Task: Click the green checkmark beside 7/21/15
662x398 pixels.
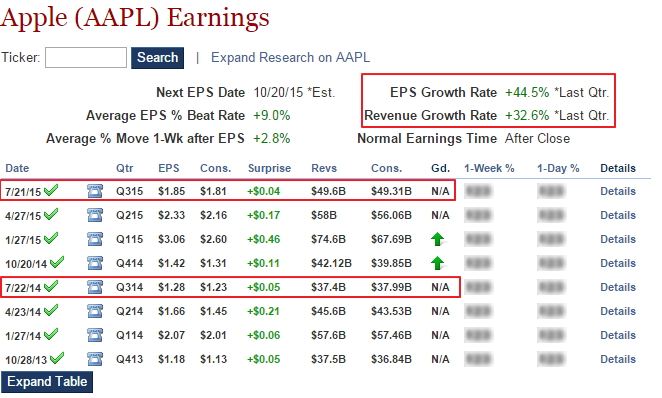Action: 51,190
